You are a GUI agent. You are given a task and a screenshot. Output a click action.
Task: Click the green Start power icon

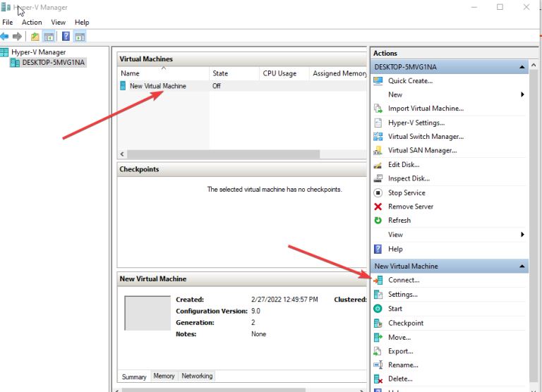pyautogui.click(x=378, y=309)
